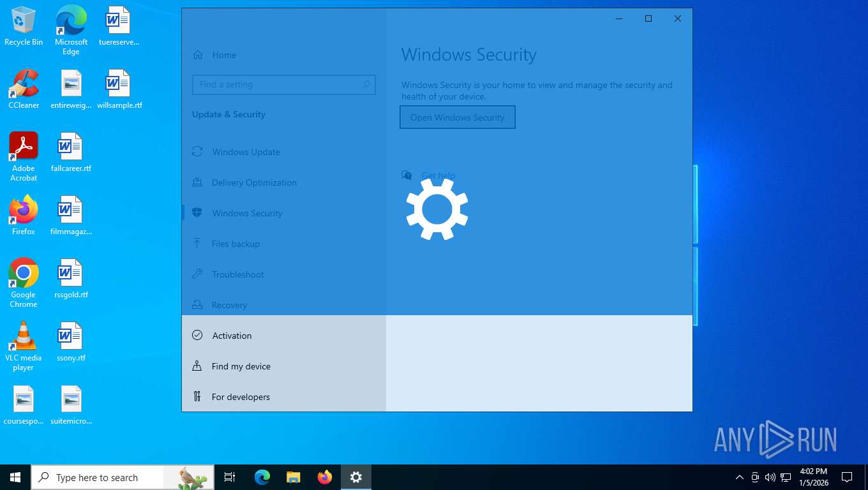Screen dimensions: 868x490
Task: Select the Settings gear in the taskbar
Action: tap(356, 477)
